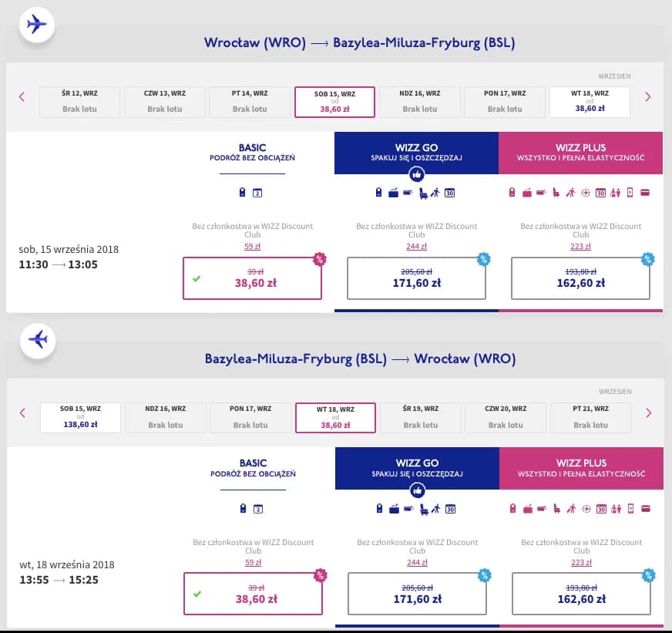Click the seat icon under return WIZZ GO
Viewport: 672px width, 633px height.
pyautogui.click(x=423, y=509)
